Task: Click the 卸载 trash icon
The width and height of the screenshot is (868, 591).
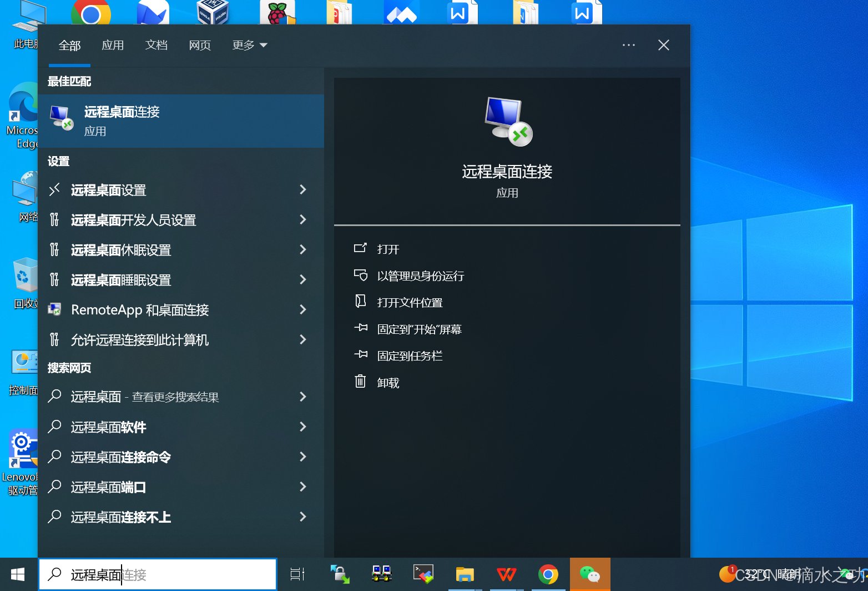Action: click(x=360, y=382)
